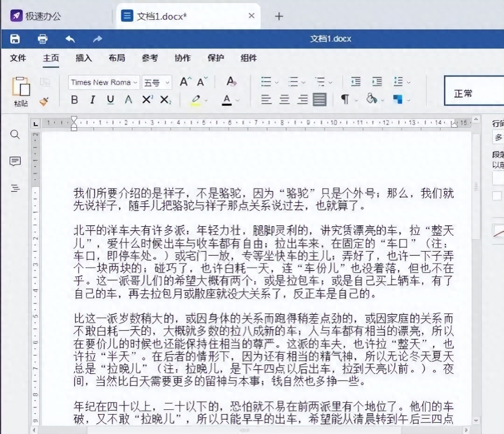Align the text right

coord(303,100)
